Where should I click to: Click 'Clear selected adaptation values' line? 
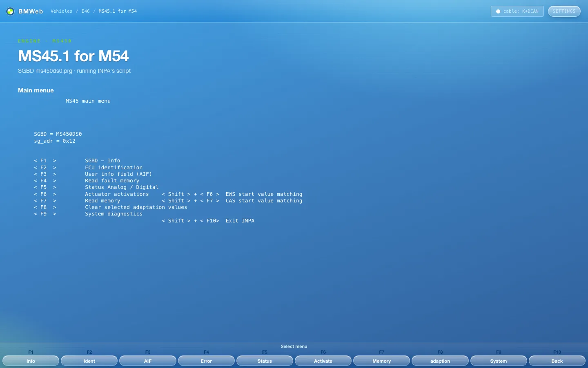click(136, 207)
